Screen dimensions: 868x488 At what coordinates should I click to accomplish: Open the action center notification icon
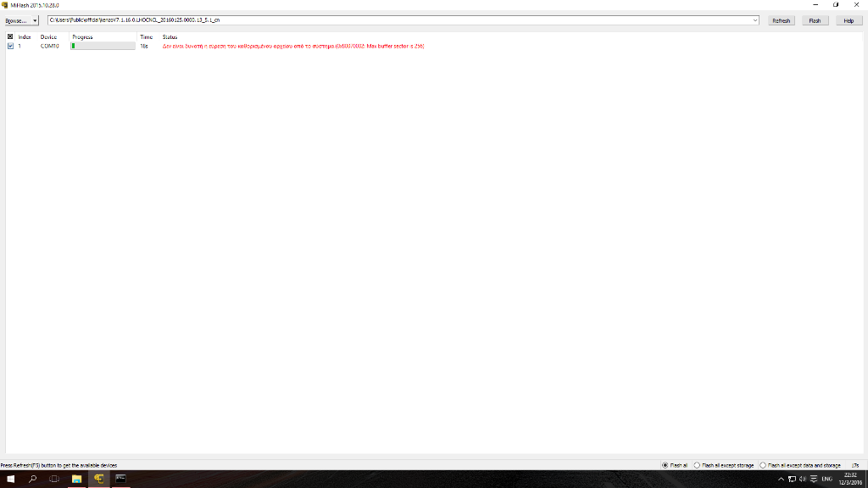814,480
